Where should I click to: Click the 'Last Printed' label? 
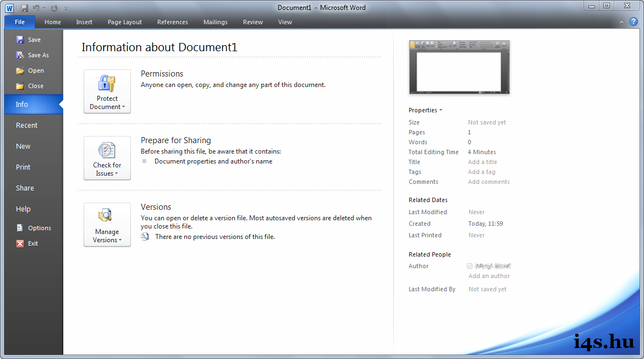pos(425,235)
